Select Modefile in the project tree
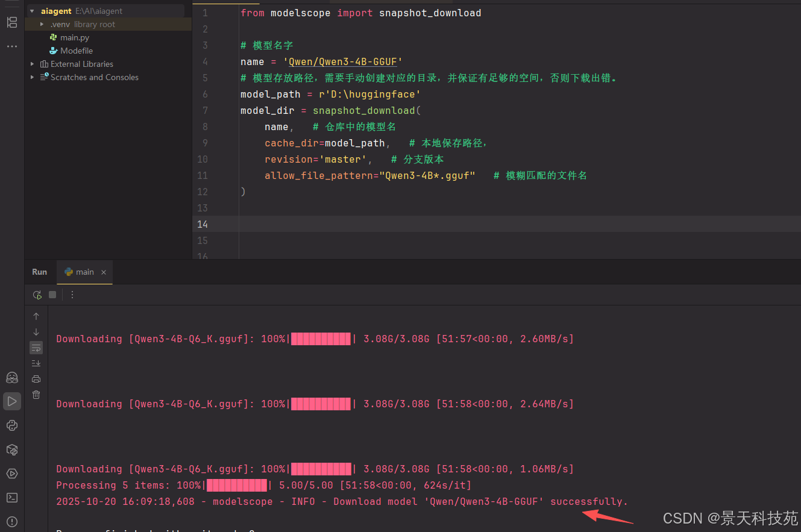 pos(77,51)
